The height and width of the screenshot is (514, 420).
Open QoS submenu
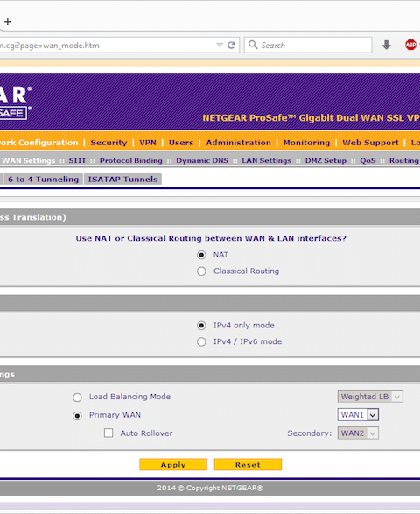click(367, 160)
